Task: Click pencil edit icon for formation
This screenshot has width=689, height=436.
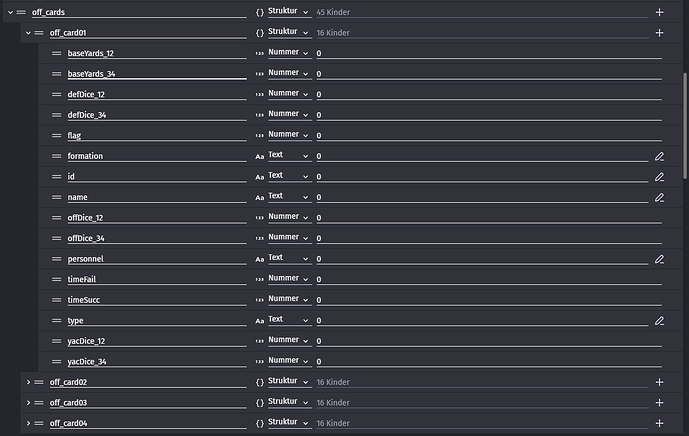Action: pos(659,156)
